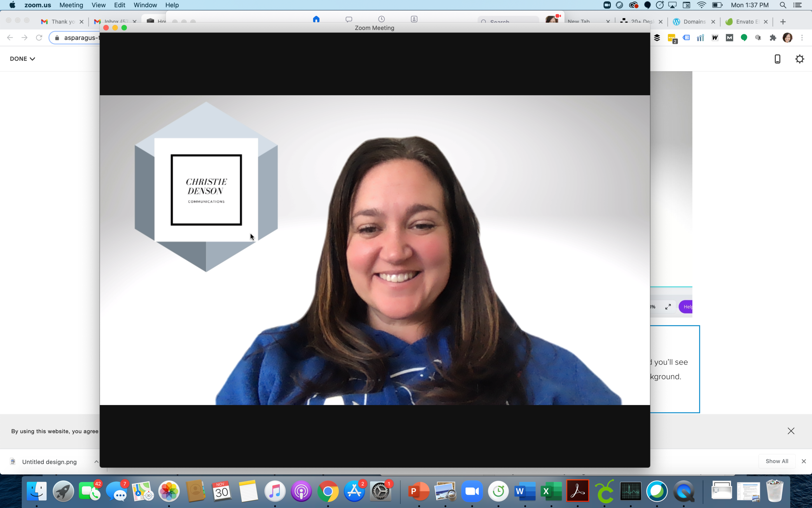
Task: Click the Zoom Home tab icon
Action: point(316,19)
